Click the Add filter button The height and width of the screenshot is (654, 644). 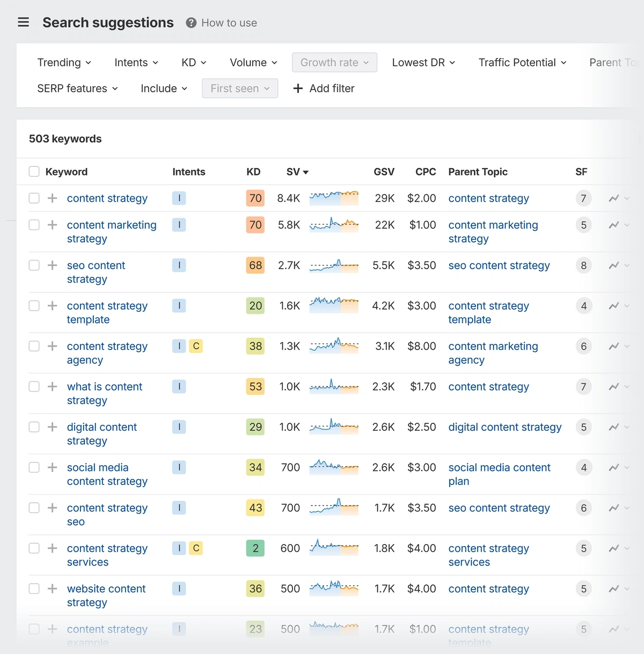coord(324,89)
